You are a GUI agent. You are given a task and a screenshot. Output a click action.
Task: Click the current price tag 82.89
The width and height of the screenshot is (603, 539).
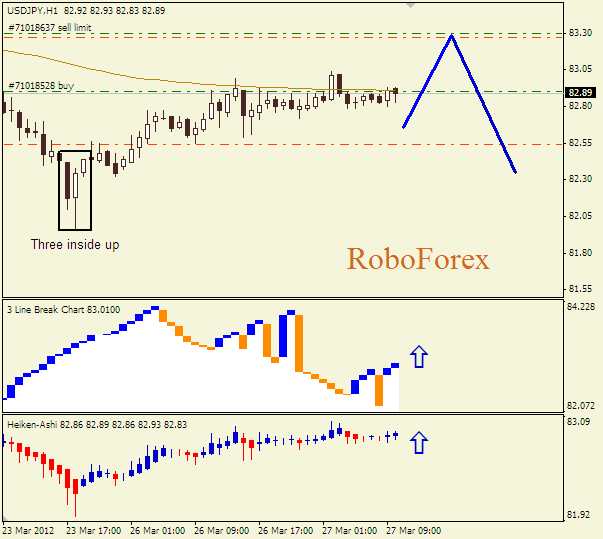coord(579,92)
